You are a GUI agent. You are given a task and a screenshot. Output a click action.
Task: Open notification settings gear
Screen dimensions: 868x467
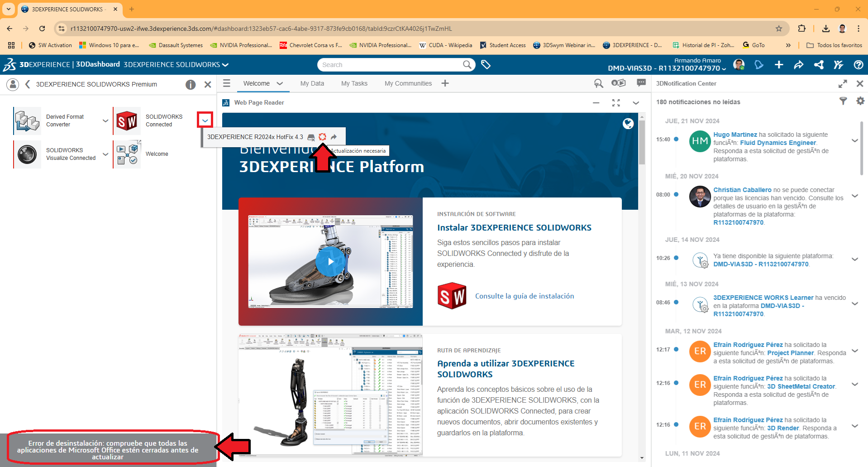point(860,101)
